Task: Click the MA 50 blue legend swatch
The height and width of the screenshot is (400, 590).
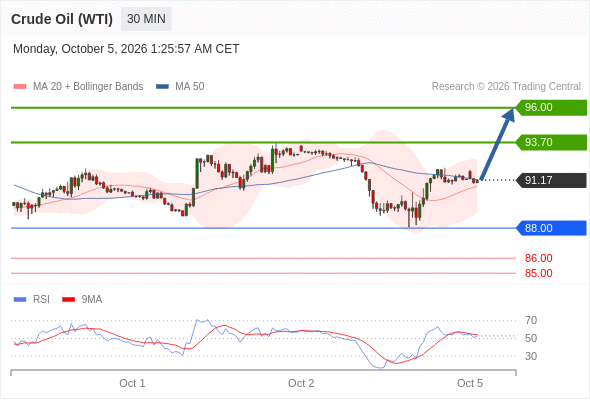Action: point(162,87)
